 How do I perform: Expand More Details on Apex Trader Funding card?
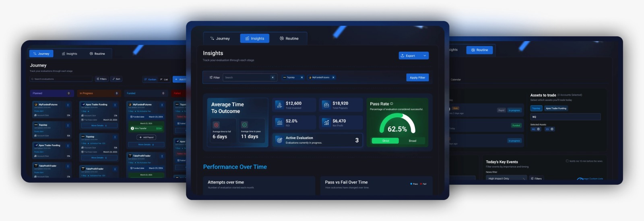pyautogui.click(x=99, y=125)
